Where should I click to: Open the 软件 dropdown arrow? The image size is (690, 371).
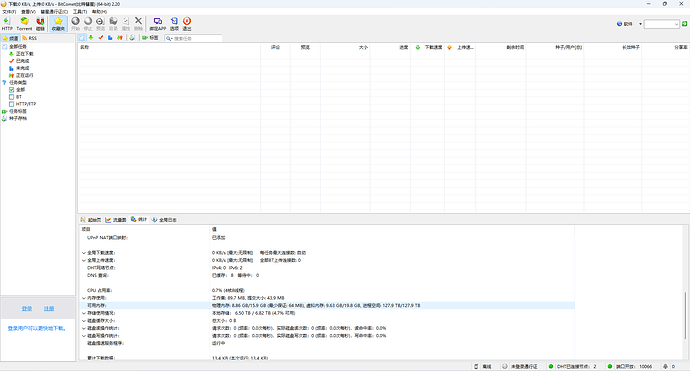pyautogui.click(x=640, y=24)
